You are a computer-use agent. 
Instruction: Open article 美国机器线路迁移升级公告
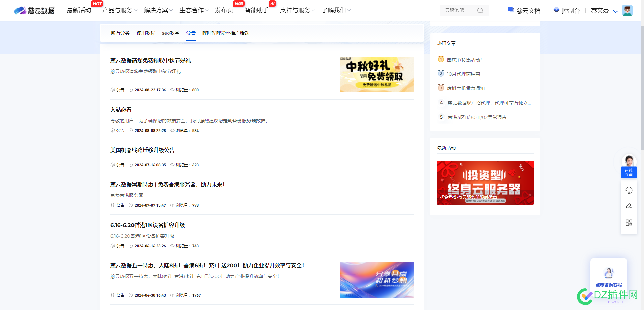click(143, 150)
